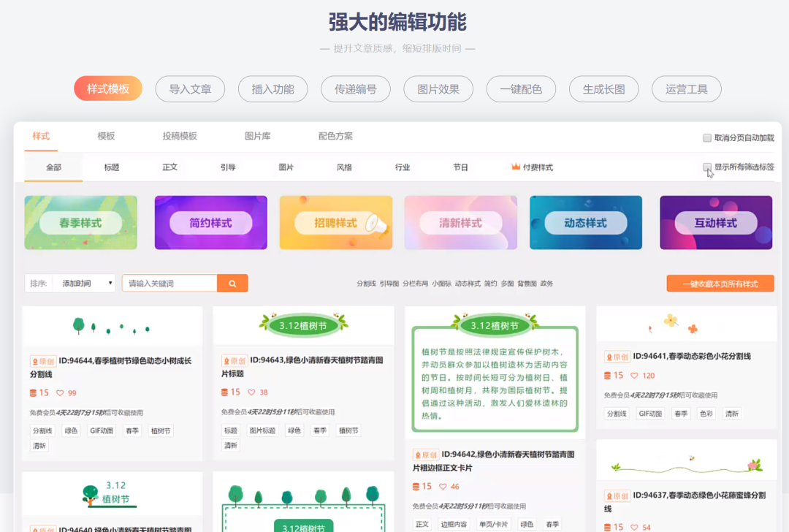Click 原创 badge on ID:94642 card
Image resolution: width=789 pixels, height=532 pixels.
426,455
